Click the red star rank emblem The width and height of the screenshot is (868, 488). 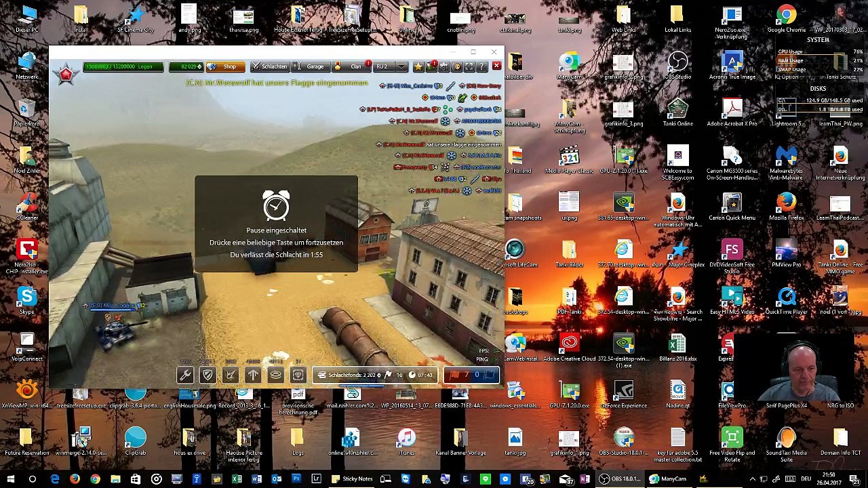[66, 74]
